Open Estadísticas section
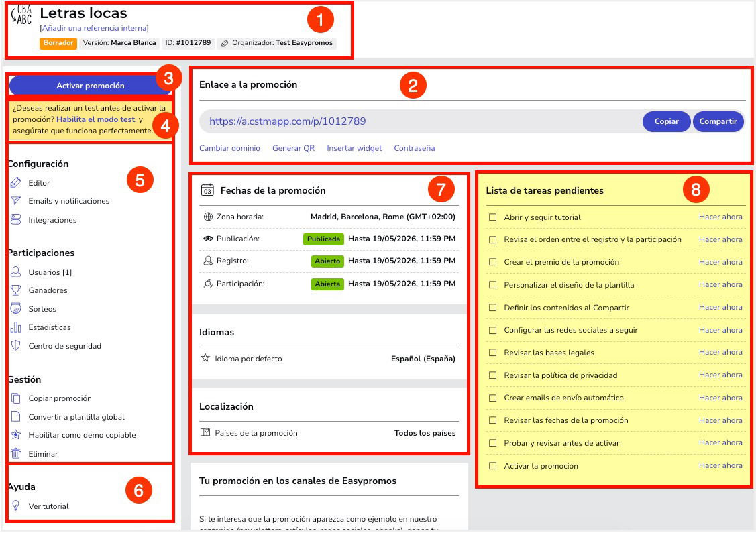 [x=50, y=327]
